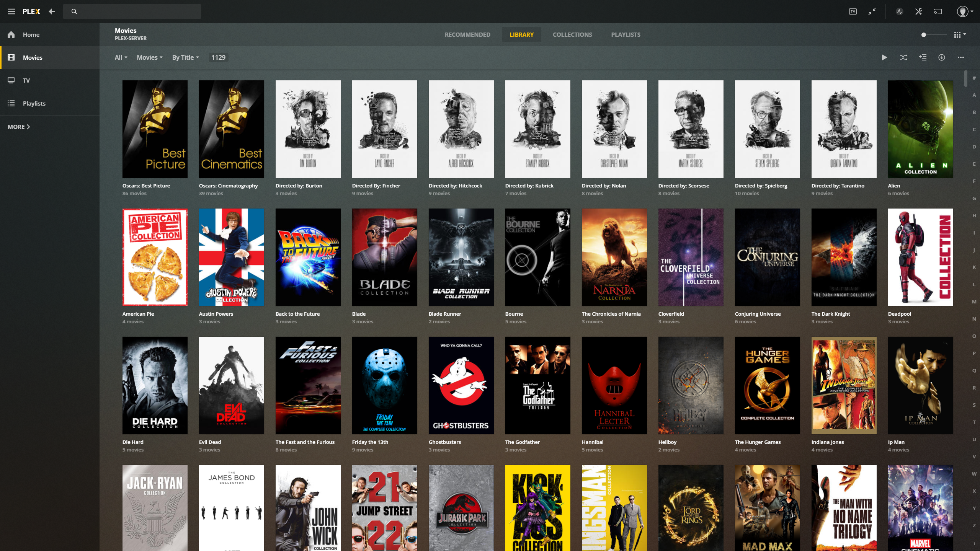Shuffle the library with shuffle icon
The height and width of the screenshot is (551, 980).
click(x=903, y=57)
